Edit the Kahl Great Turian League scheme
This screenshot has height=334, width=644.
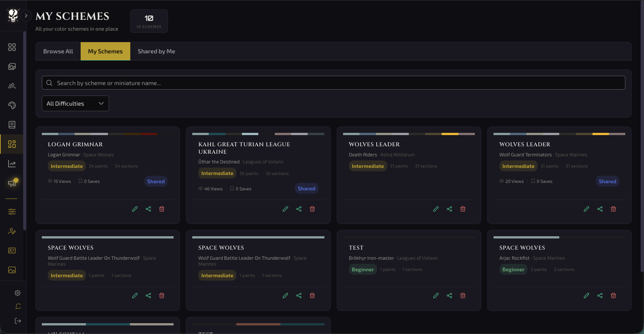pos(285,209)
